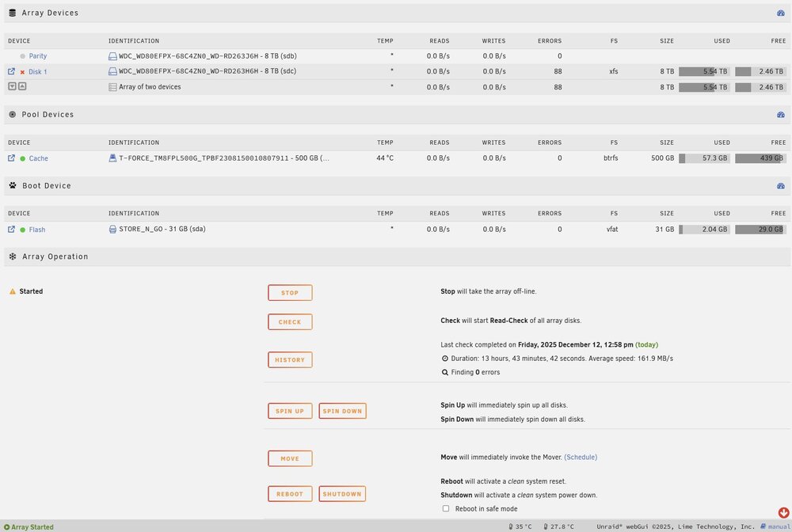Open Array Devices dashboard view icon
Viewport: 792px width, 532px height.
[780, 13]
